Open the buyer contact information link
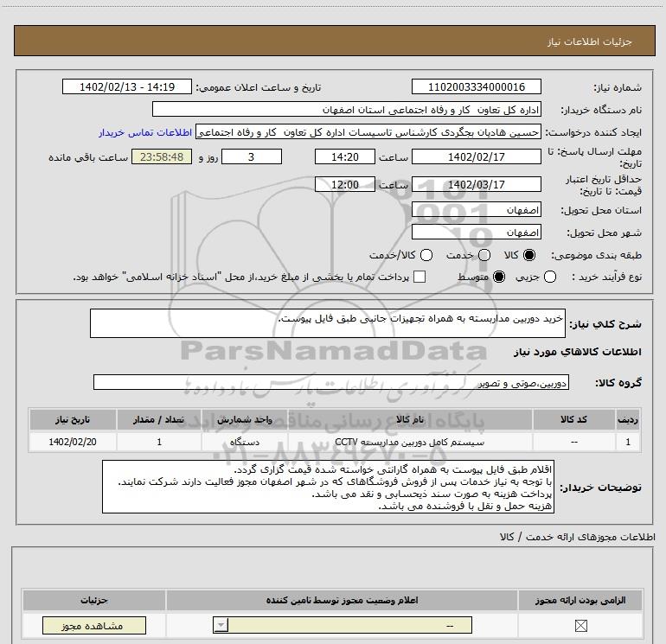 pyautogui.click(x=145, y=132)
